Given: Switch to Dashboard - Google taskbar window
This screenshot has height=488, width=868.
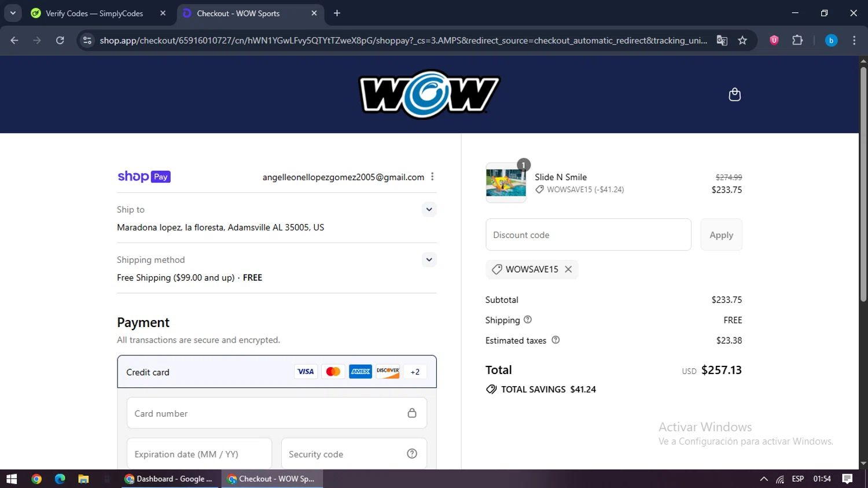Looking at the screenshot, I should (170, 479).
